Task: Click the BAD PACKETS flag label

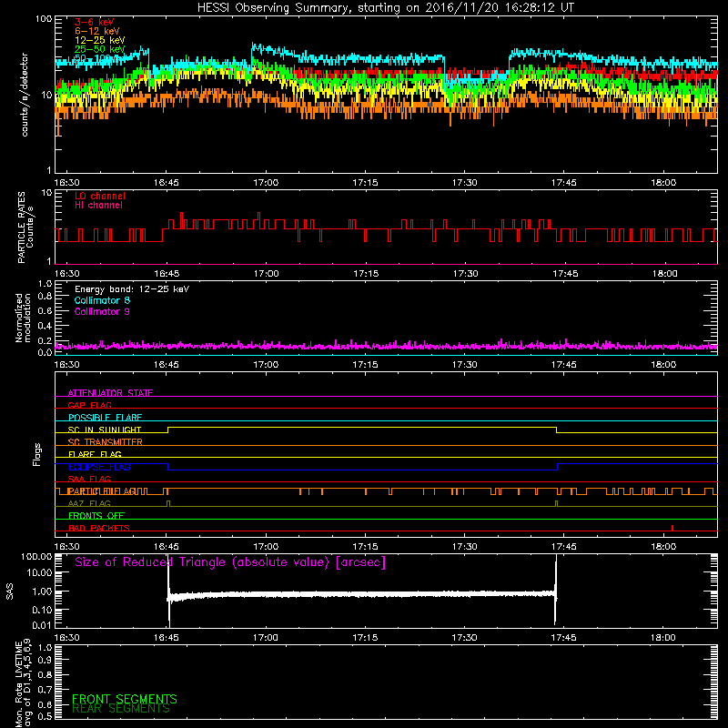Action: coord(99,528)
